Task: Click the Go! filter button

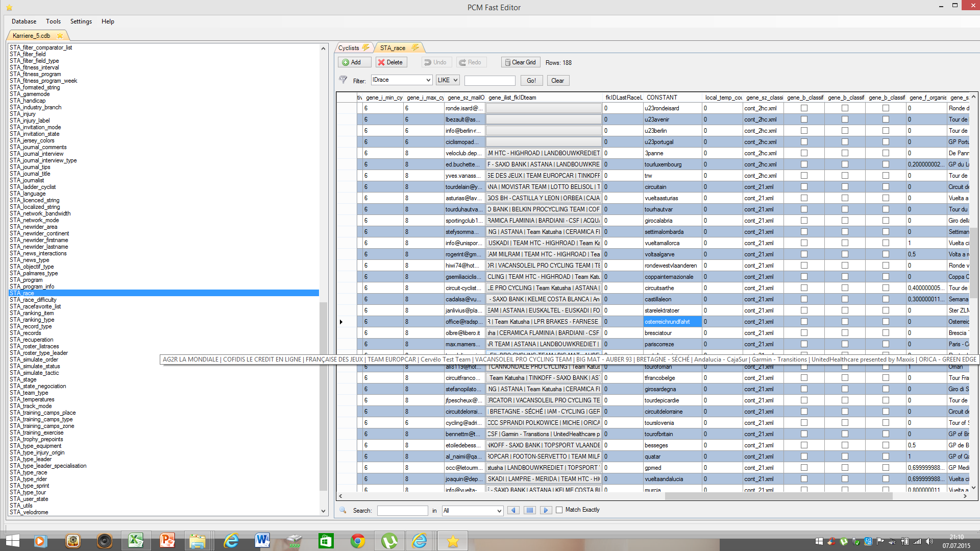Action: tap(531, 81)
